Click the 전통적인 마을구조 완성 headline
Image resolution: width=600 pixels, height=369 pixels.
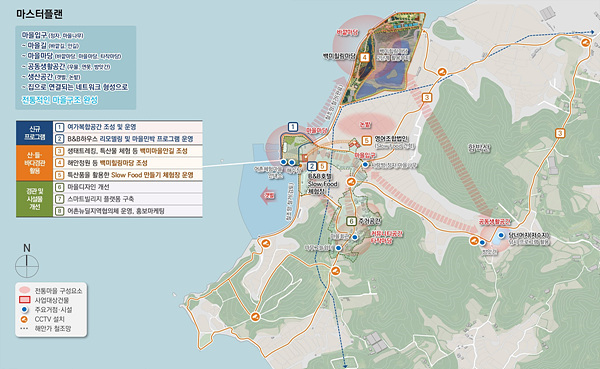click(x=60, y=100)
